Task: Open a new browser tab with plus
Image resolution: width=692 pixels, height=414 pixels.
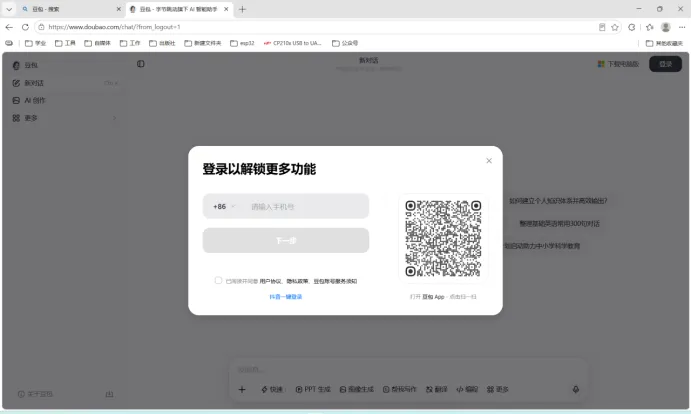Action: point(242,9)
